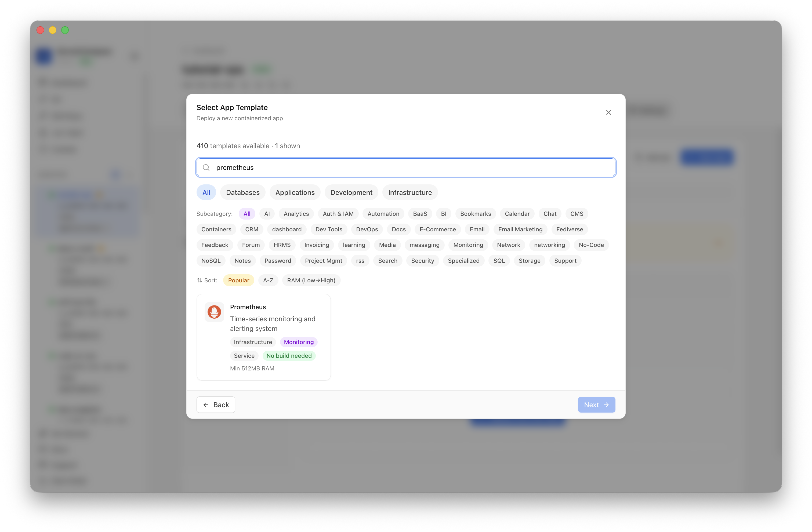
Task: Filter by messaging subcategory
Action: (x=425, y=245)
